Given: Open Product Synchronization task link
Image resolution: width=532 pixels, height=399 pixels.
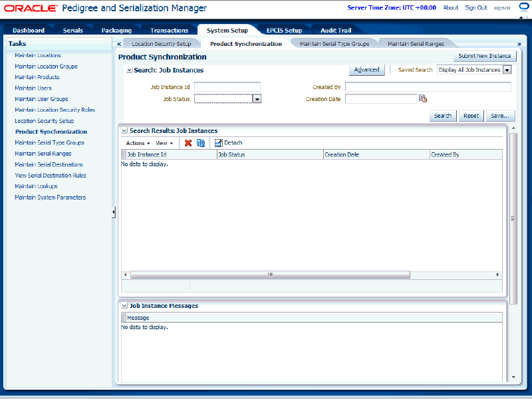Looking at the screenshot, I should (51, 132).
